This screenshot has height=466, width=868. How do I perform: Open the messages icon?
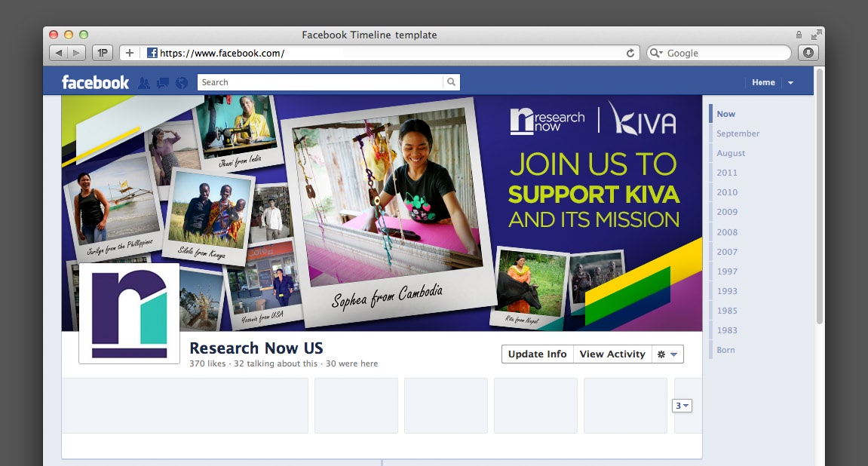coord(162,83)
